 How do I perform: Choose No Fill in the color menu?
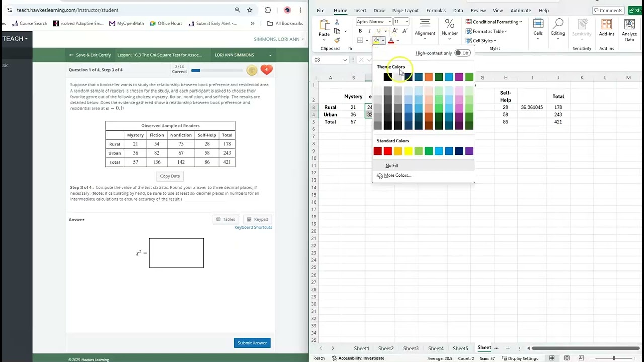tap(392, 165)
